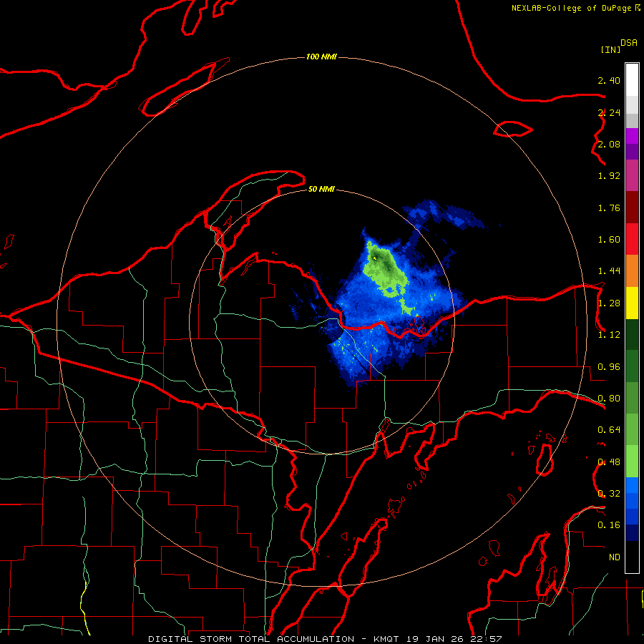Pick the bright red swatch beside 1.60
Image resolution: width=644 pixels, height=644 pixels.
pos(632,239)
